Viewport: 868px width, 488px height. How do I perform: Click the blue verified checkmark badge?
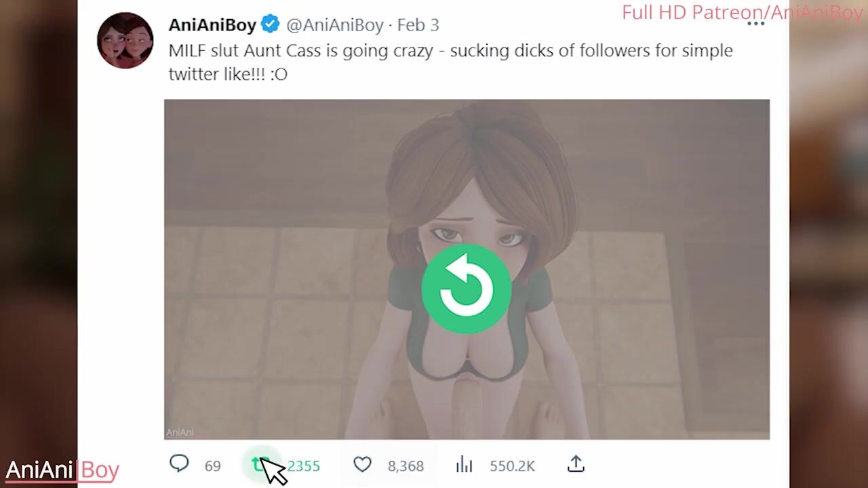click(270, 24)
